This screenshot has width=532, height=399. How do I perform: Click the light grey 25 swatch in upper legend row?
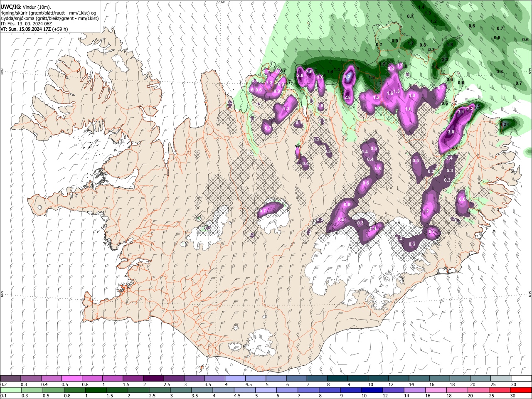pyautogui.click(x=500, y=378)
